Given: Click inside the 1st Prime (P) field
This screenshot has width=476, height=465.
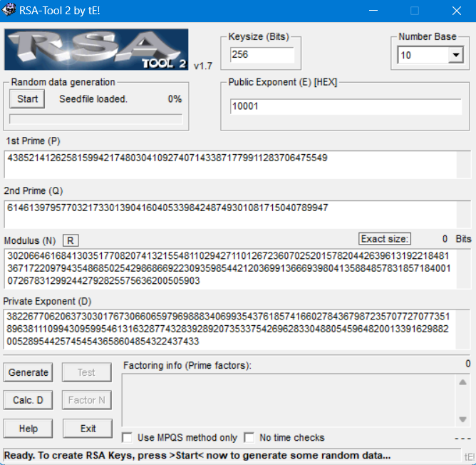Looking at the screenshot, I should click(x=229, y=164).
